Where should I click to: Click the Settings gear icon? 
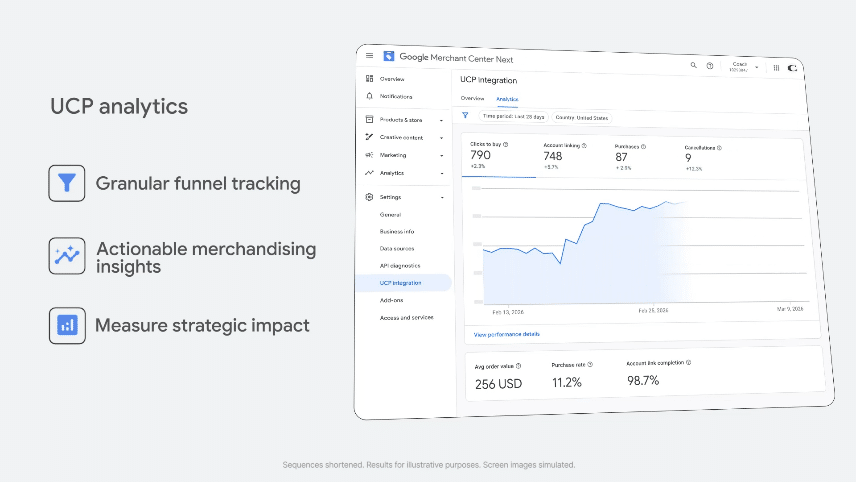369,197
